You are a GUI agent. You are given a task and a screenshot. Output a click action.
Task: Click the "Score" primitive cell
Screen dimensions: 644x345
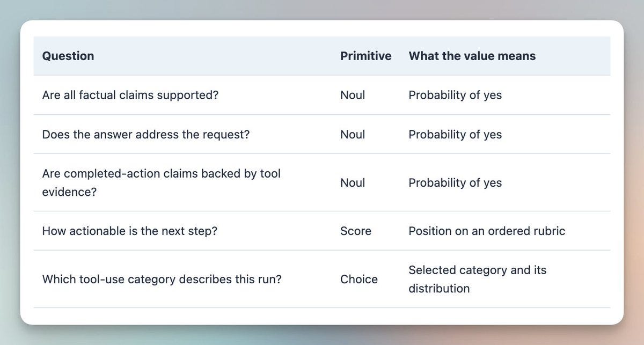pos(356,231)
